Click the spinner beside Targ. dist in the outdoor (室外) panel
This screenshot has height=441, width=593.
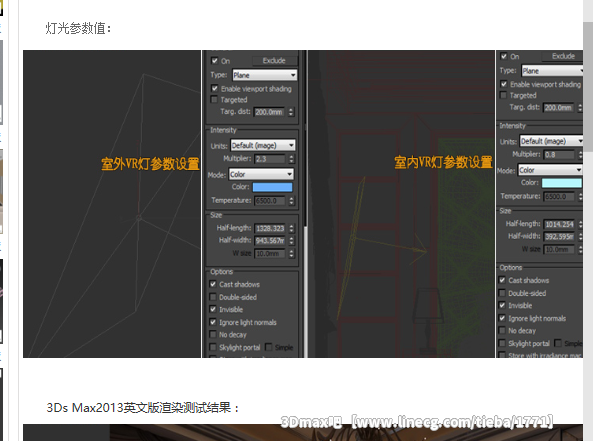291,112
